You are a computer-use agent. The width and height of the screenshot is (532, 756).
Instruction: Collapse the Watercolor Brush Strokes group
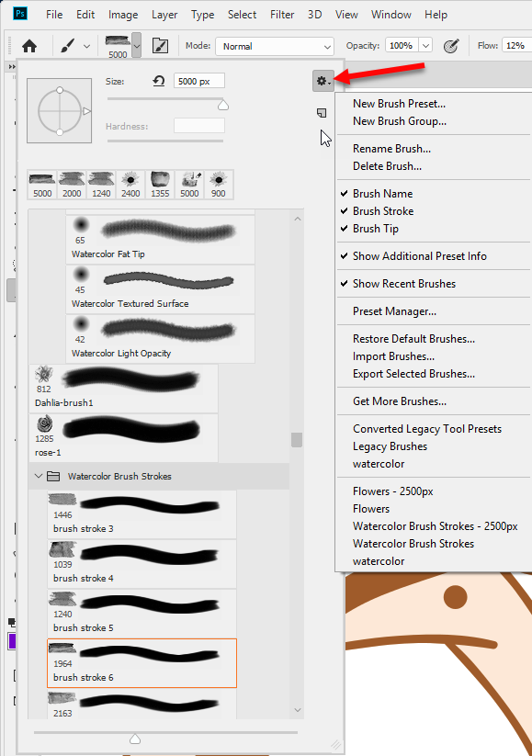pyautogui.click(x=39, y=476)
